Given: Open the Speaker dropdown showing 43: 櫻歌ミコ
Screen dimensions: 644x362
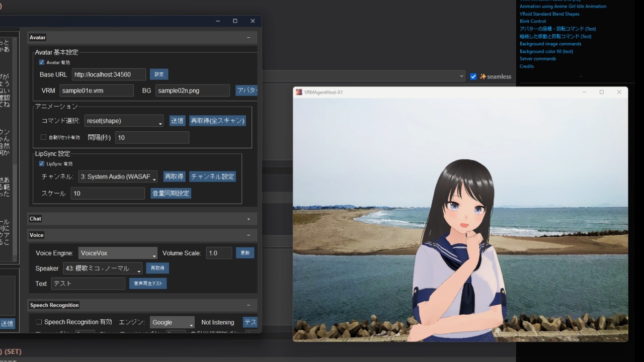Looking at the screenshot, I should (x=102, y=268).
